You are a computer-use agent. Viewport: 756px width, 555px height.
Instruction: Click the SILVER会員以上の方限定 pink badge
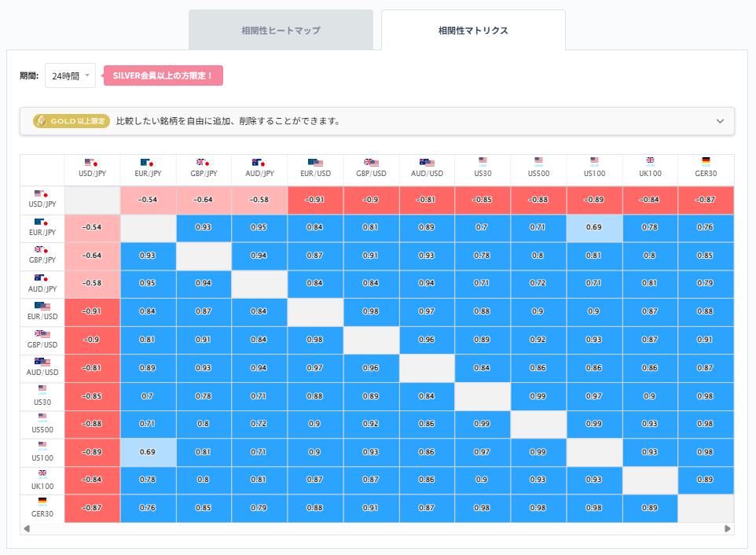pos(163,75)
